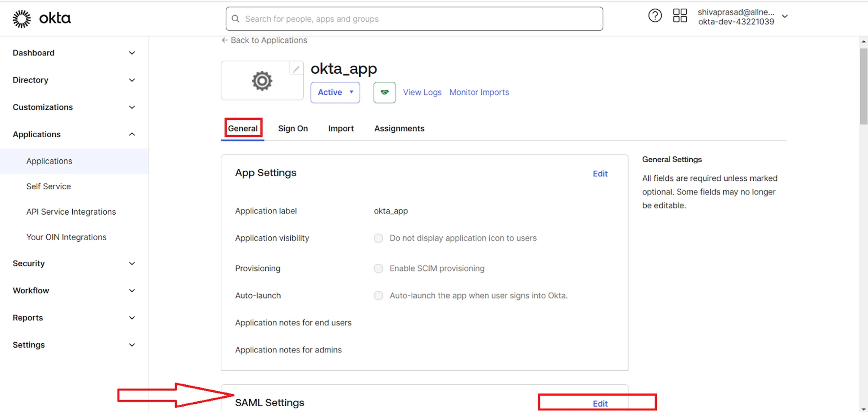This screenshot has height=412, width=868.
Task: Click the Back to Applications arrow link
Action: tap(264, 40)
